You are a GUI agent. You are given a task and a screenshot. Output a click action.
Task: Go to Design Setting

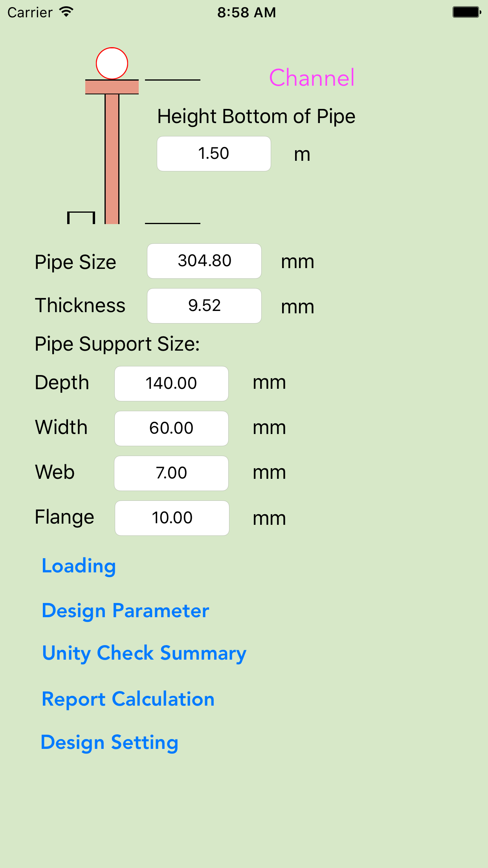(x=110, y=742)
